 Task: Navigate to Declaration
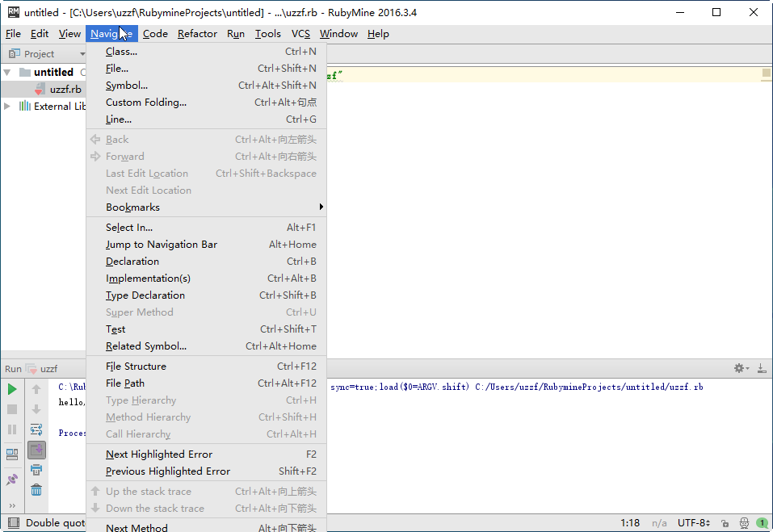click(206, 261)
